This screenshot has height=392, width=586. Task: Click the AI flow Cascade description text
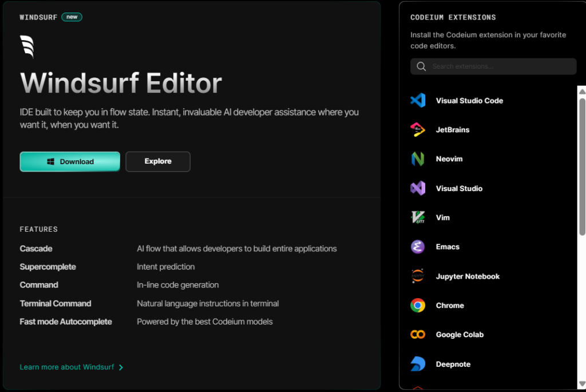click(236, 248)
